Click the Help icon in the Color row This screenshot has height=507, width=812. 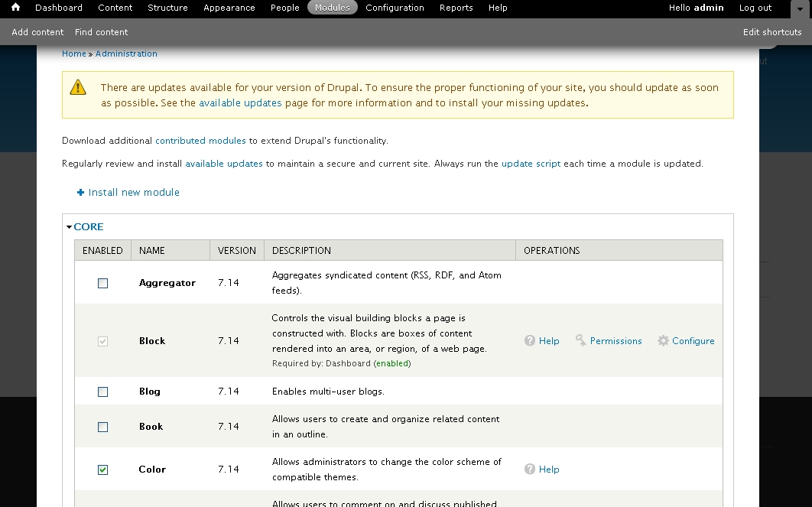pos(530,470)
